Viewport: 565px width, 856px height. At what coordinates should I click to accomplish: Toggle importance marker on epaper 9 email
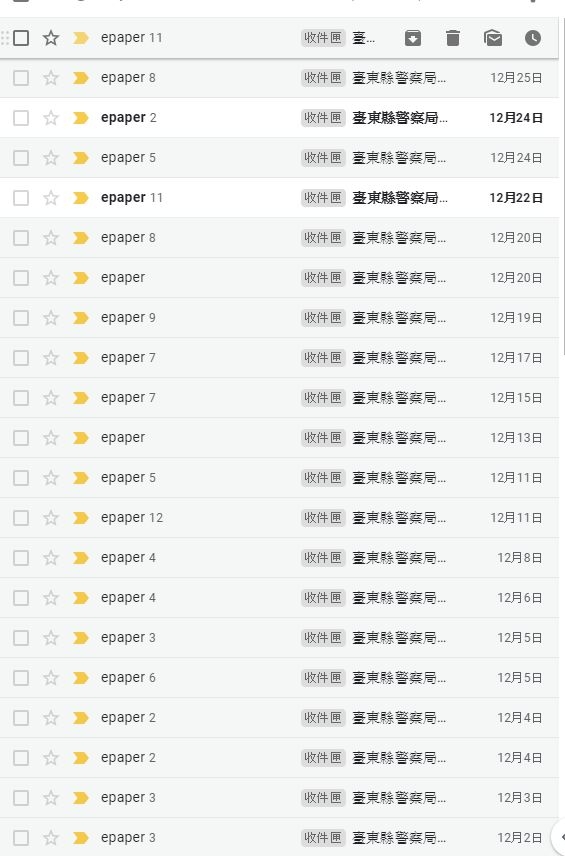click(x=81, y=318)
